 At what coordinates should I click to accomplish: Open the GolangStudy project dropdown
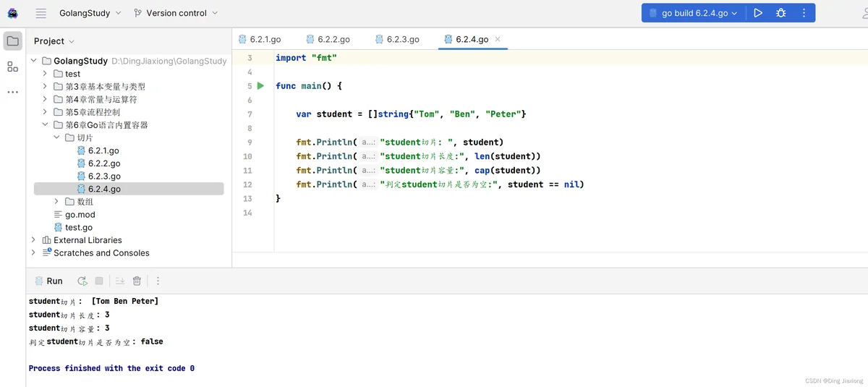click(90, 13)
